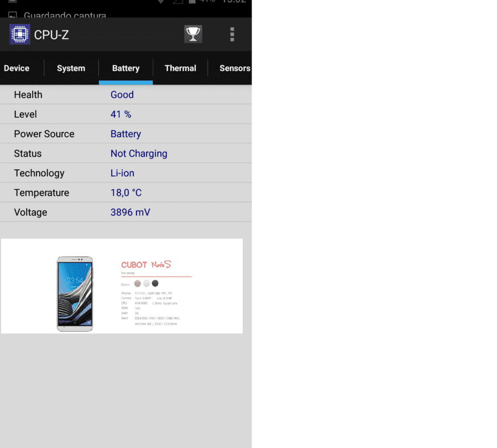Select the Power Source label
The width and height of the screenshot is (497, 448).
[x=44, y=134]
